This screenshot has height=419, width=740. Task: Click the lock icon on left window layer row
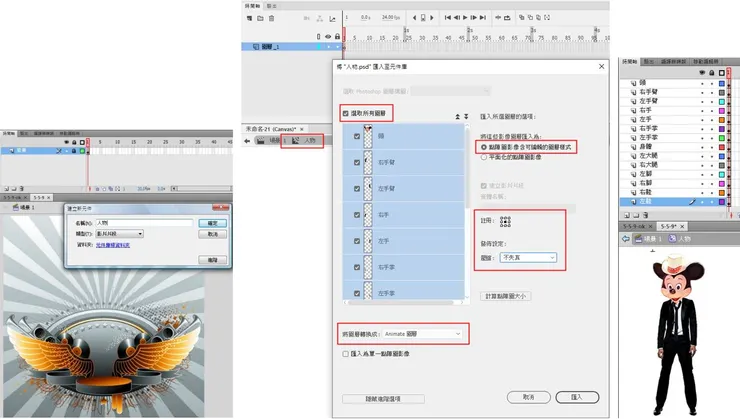click(74, 151)
